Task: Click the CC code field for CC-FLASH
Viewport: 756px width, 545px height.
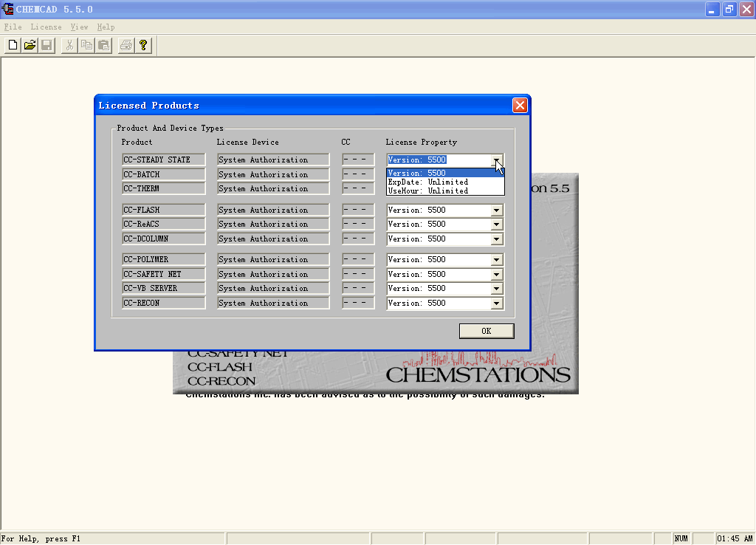Action: pos(358,210)
